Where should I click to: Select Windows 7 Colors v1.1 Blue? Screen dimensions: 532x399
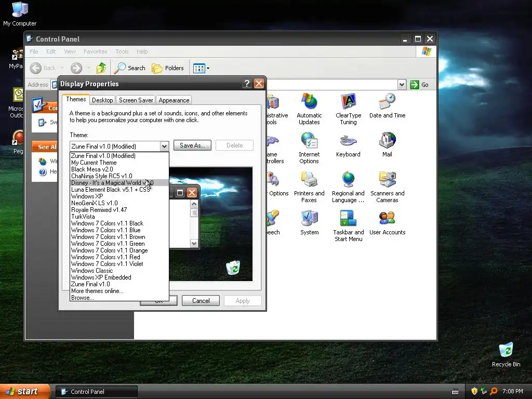point(119,230)
